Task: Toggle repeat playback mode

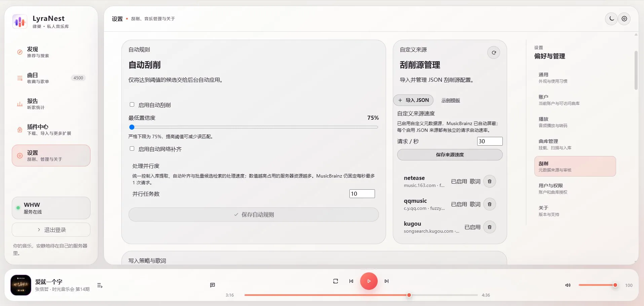Action: coord(336,281)
